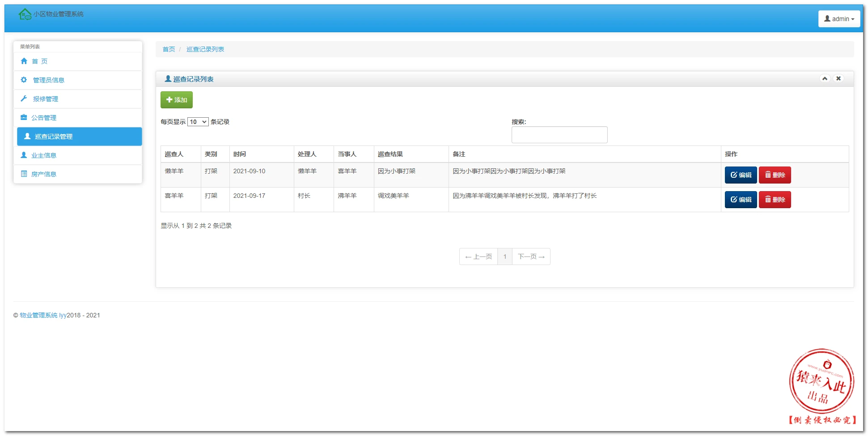The height and width of the screenshot is (436, 868).
Task: Select 报修管理 from the sidebar menu
Action: (78, 99)
